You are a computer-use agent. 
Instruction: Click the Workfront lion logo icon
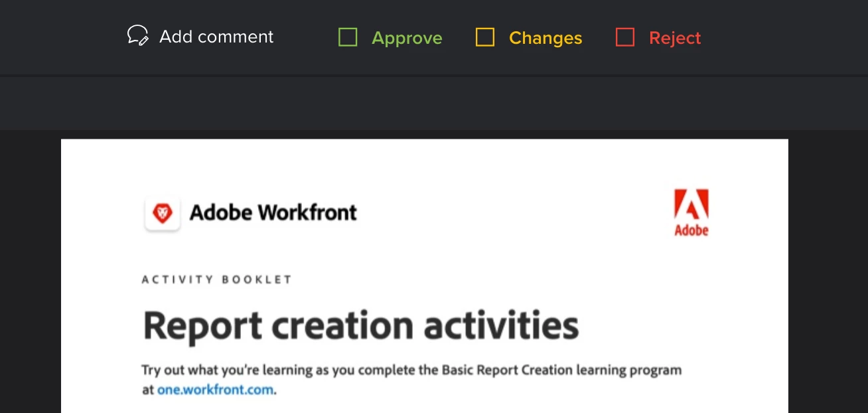[x=163, y=213]
